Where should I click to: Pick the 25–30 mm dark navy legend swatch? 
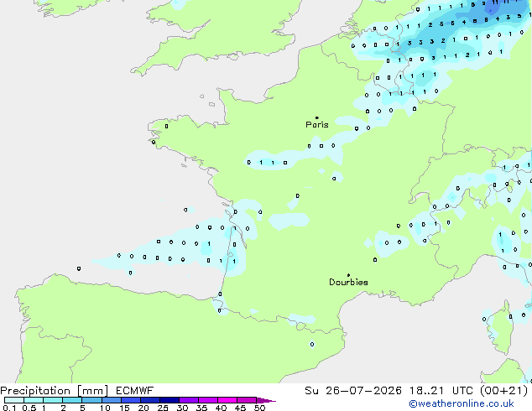click(x=170, y=400)
